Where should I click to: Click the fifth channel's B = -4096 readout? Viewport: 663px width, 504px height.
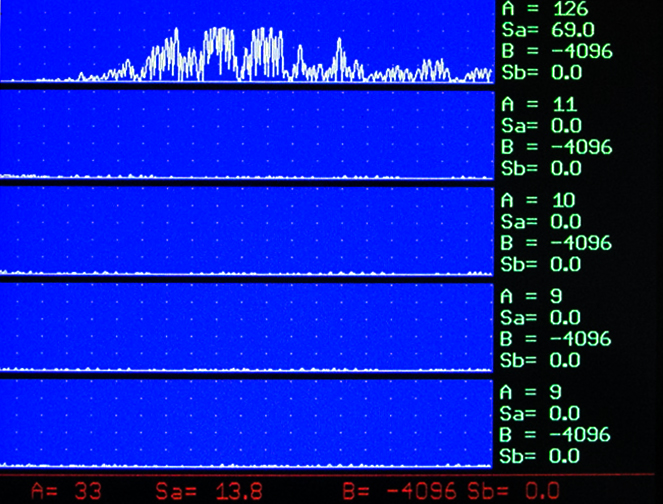(555, 435)
